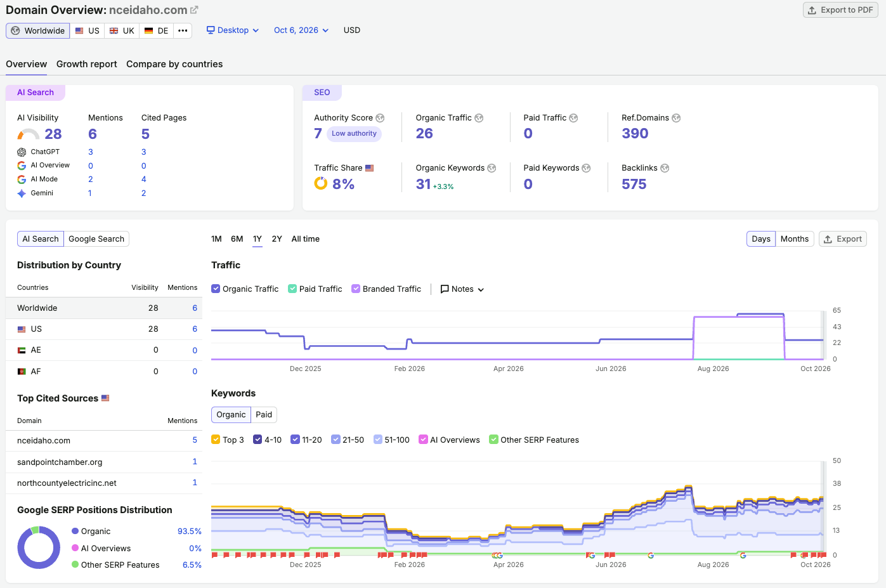Click the Paid Traffic info globe icon
This screenshot has width=886, height=588.
coord(573,118)
